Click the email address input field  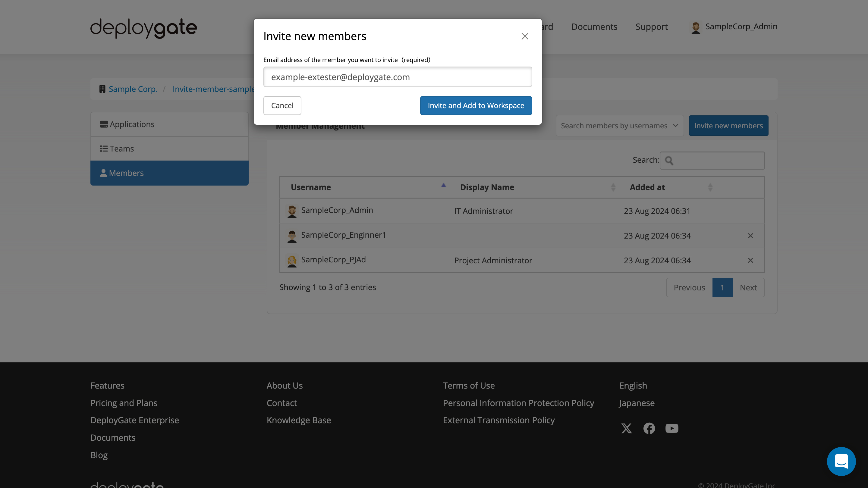(398, 76)
